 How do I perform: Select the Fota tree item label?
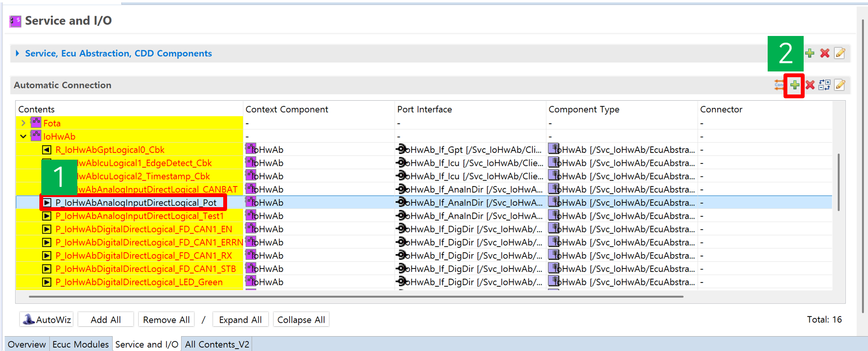pyautogui.click(x=52, y=123)
